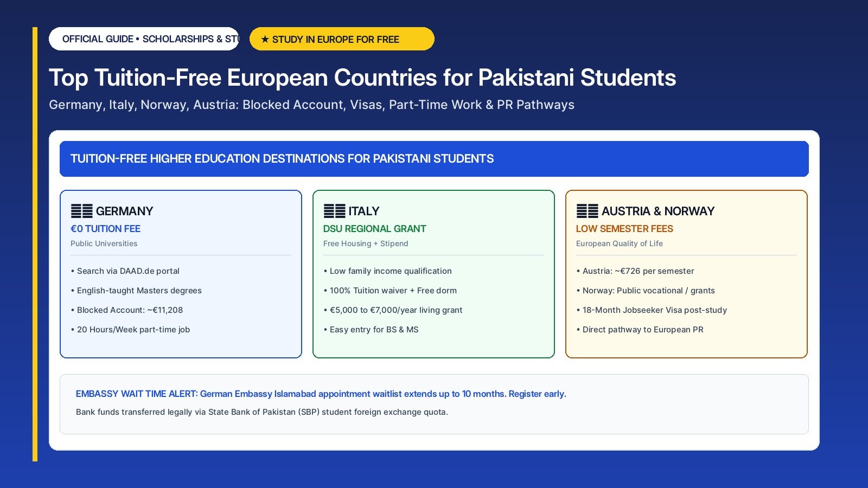Click Austria ~€726 per semester bullet
The width and height of the screenshot is (868, 488).
pos(635,271)
